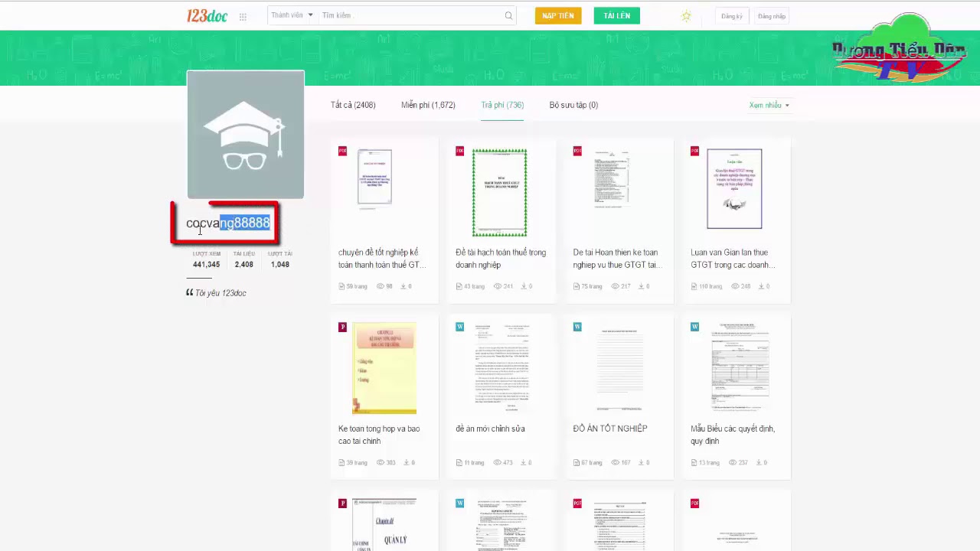Click the magnifier search icon
The height and width of the screenshot is (551, 980).
[508, 15]
